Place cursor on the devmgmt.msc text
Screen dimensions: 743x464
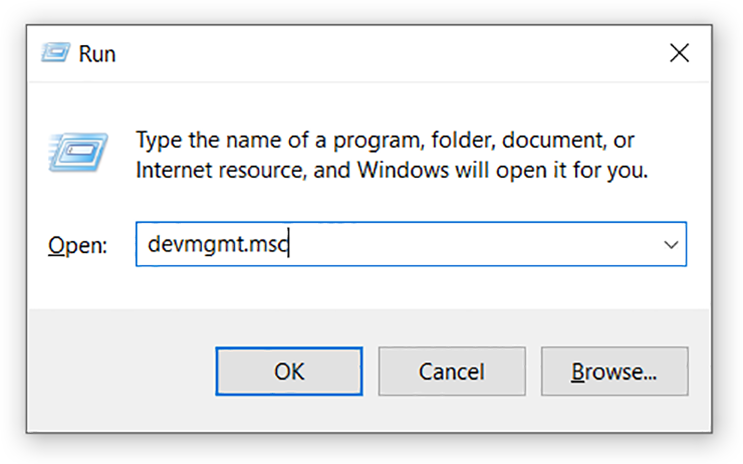coord(218,245)
